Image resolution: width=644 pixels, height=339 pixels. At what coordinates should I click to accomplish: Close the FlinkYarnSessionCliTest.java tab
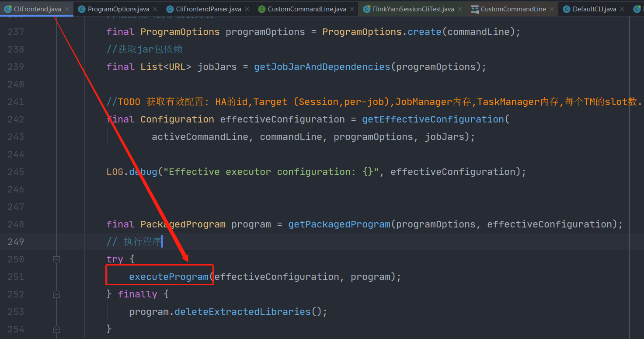pos(460,9)
